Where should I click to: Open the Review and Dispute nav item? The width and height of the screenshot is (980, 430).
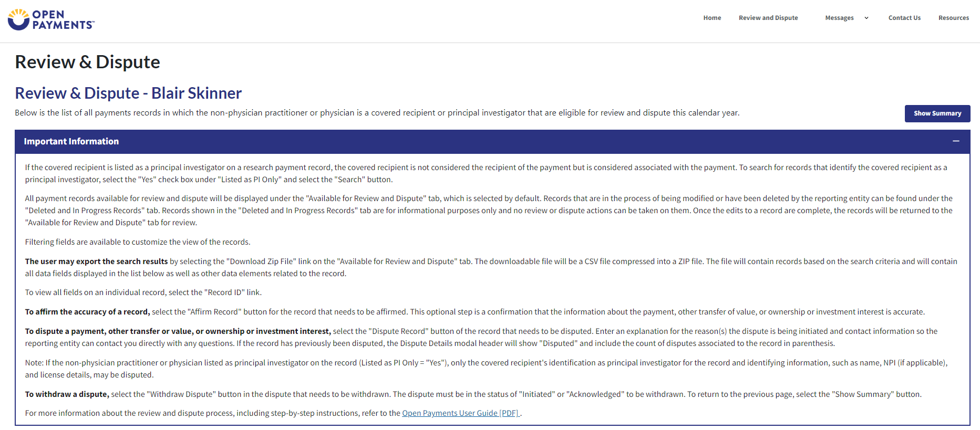[768, 18]
